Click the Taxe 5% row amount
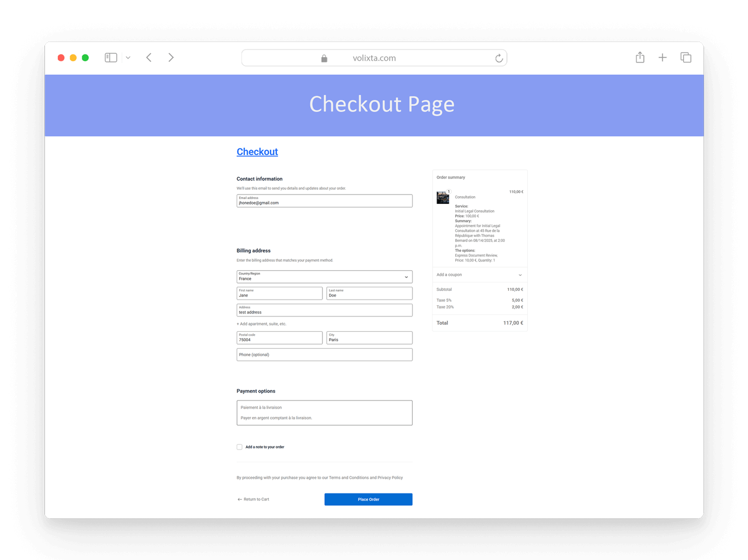The width and height of the screenshot is (748, 560). pyautogui.click(x=517, y=300)
